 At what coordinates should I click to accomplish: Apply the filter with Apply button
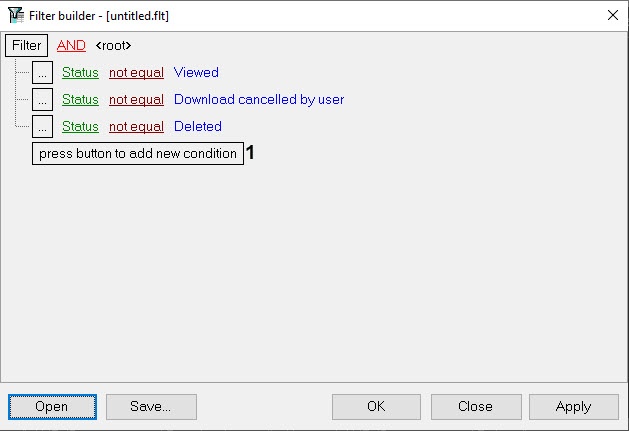[573, 407]
